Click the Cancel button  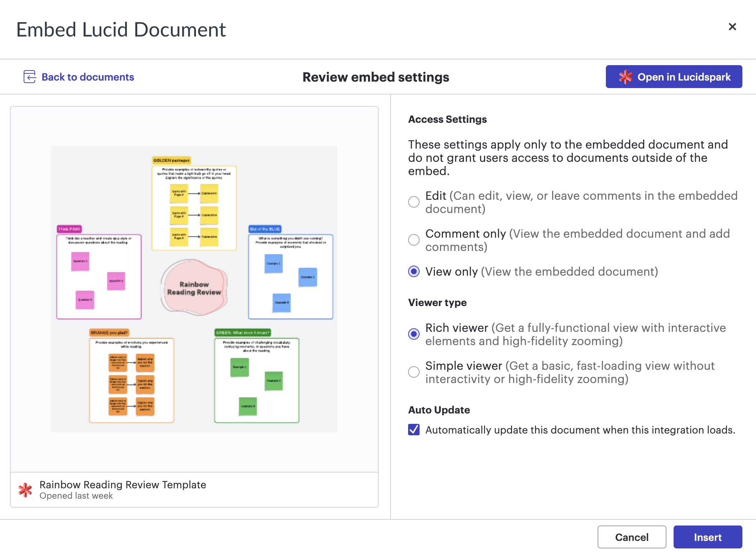point(631,537)
